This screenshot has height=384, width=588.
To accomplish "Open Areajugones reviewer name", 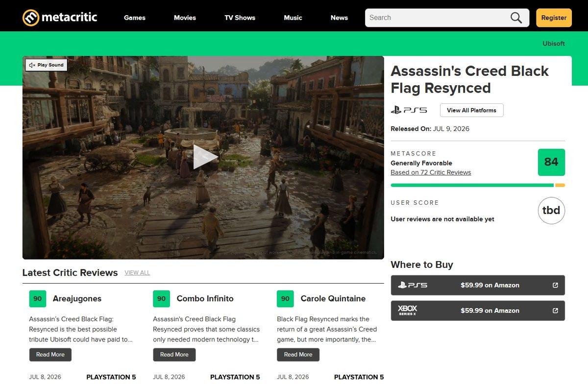I will coord(77,299).
